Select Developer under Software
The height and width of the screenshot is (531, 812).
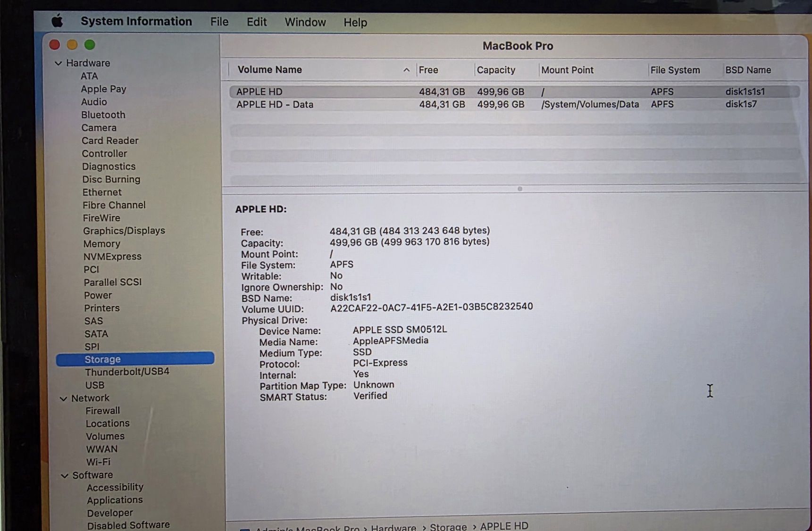coord(110,513)
